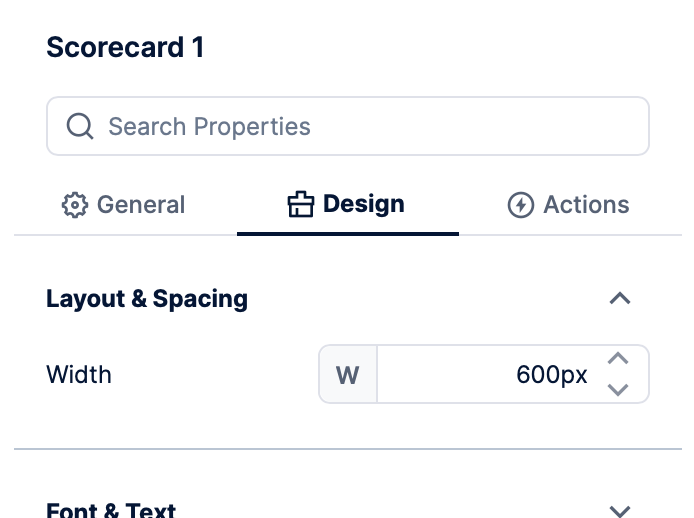Click the Design tab's toolbox icon

(300, 206)
